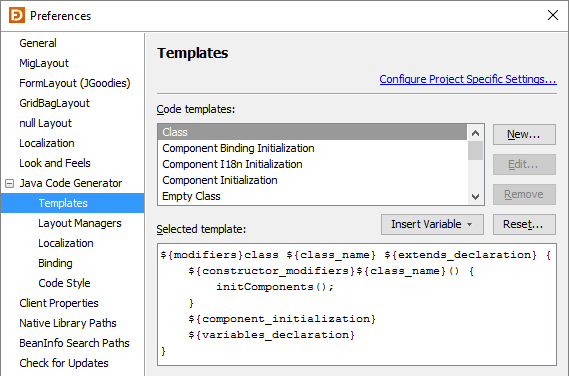The image size is (569, 376).
Task: Click the template list scroll down arrow
Action: tap(475, 197)
